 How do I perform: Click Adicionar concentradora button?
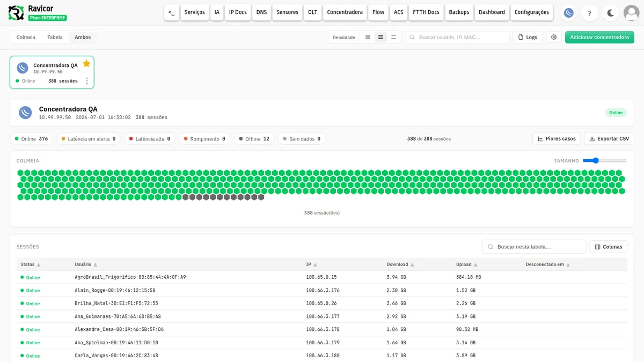(599, 37)
